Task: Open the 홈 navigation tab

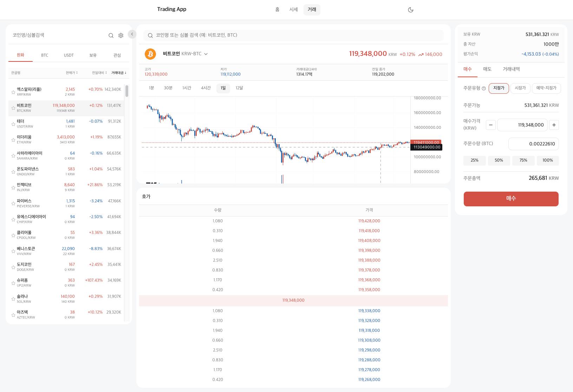Action: 277,9
